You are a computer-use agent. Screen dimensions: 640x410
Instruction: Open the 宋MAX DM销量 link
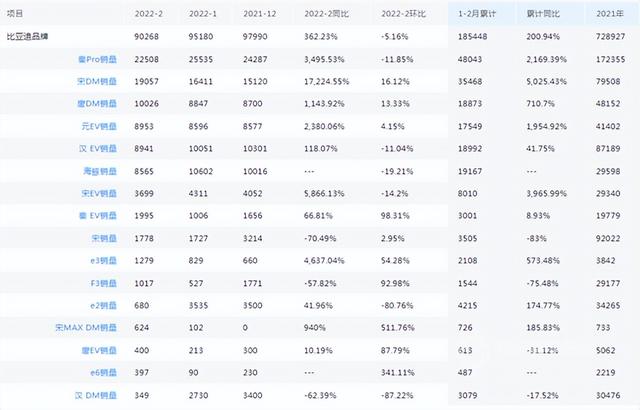coord(86,327)
